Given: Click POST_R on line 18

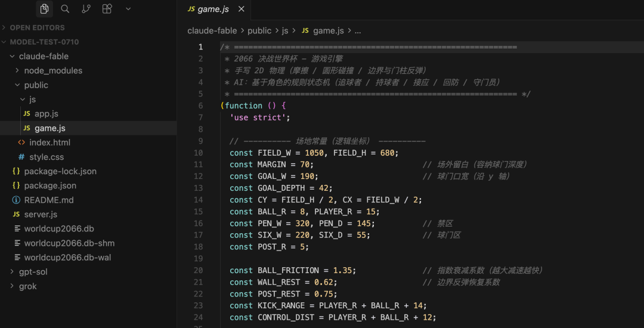Looking at the screenshot, I should click(x=272, y=247).
